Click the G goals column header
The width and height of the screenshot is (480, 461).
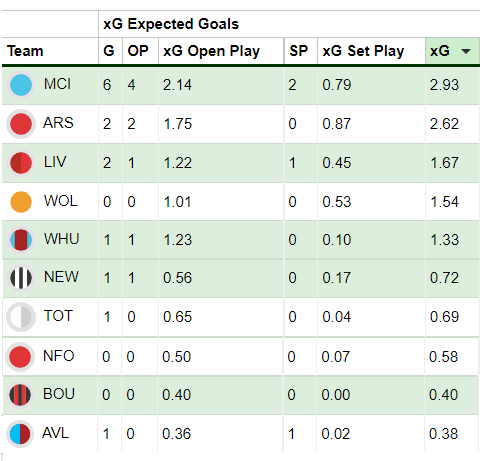pos(109,51)
